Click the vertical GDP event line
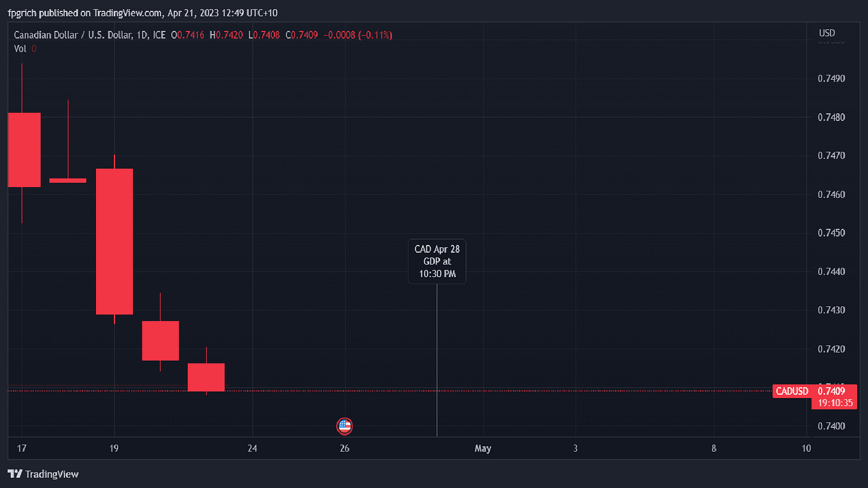868x488 pixels. [437, 358]
